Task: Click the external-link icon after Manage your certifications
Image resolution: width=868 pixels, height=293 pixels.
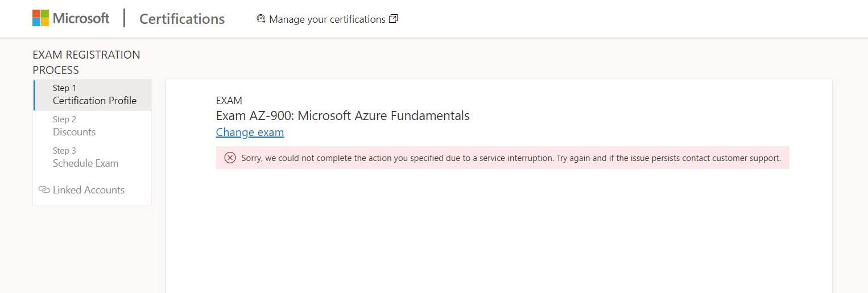Action: tap(393, 19)
